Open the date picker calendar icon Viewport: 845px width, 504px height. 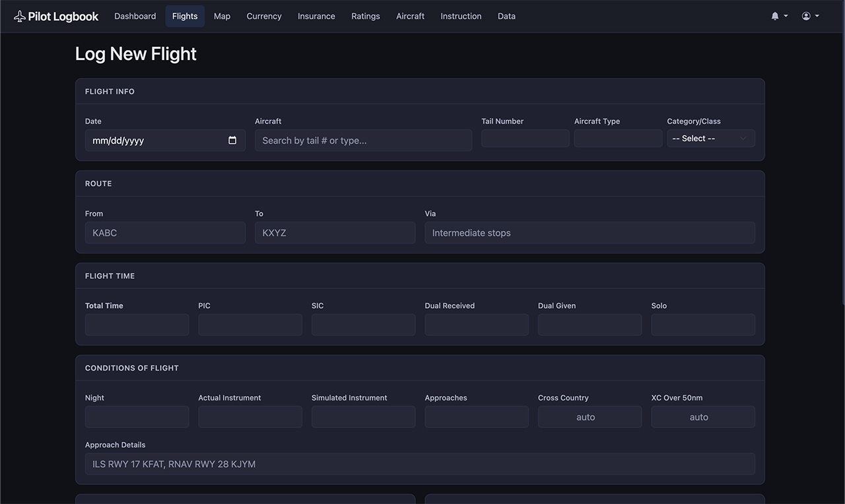[232, 140]
